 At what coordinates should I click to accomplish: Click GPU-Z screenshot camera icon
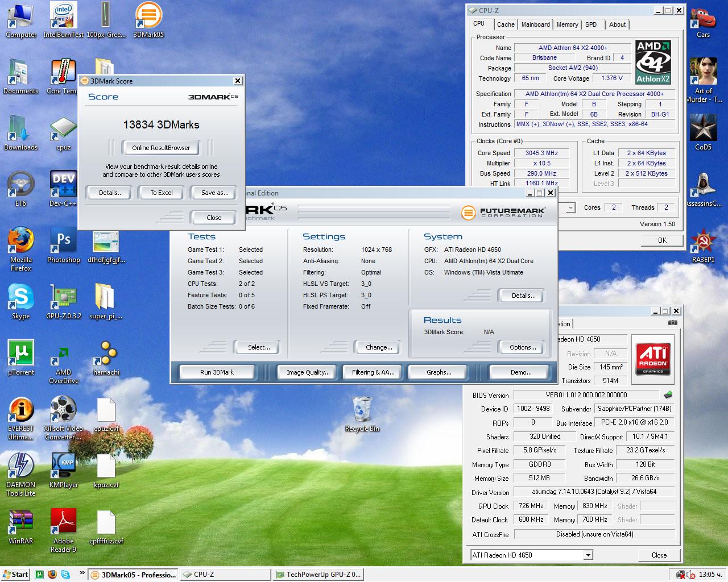[673, 322]
